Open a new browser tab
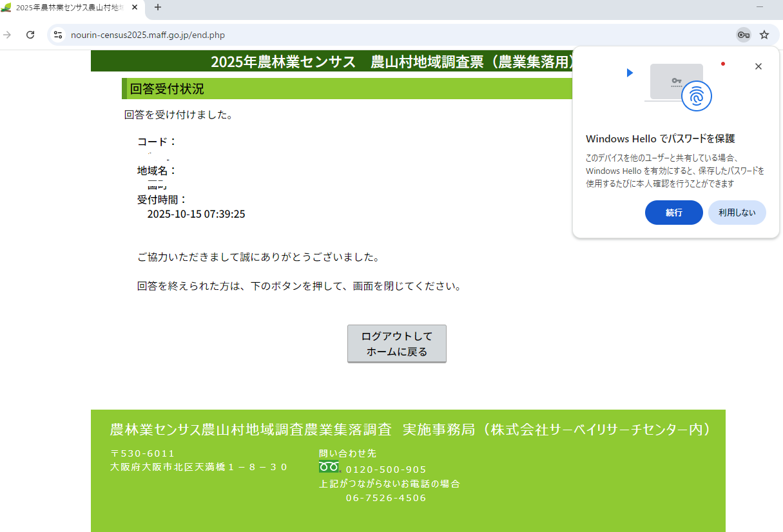783x532 pixels. (x=158, y=9)
